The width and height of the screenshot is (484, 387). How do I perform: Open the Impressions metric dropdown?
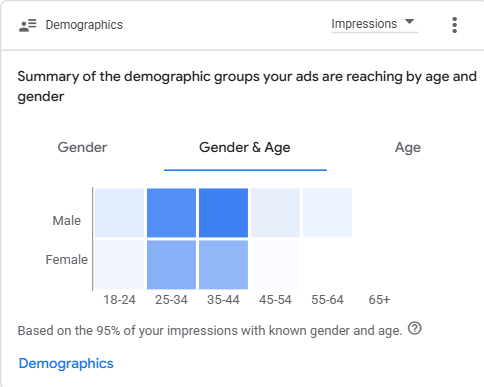coord(375,24)
